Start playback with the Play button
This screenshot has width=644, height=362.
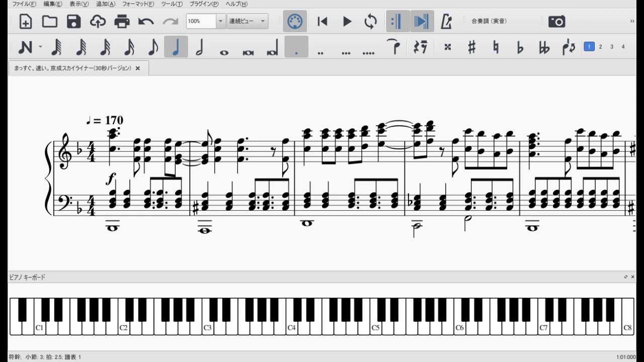tap(347, 22)
